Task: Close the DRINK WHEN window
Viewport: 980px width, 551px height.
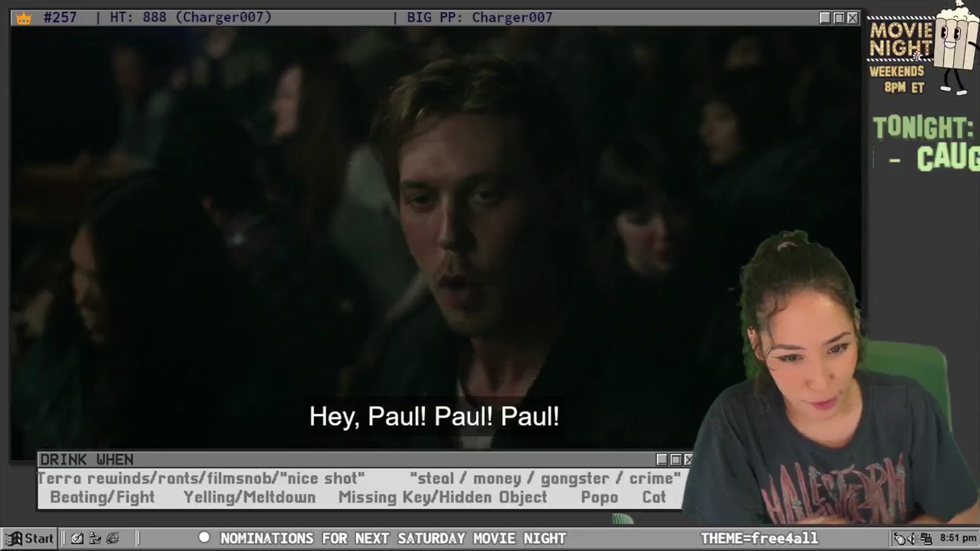Action: pos(689,460)
